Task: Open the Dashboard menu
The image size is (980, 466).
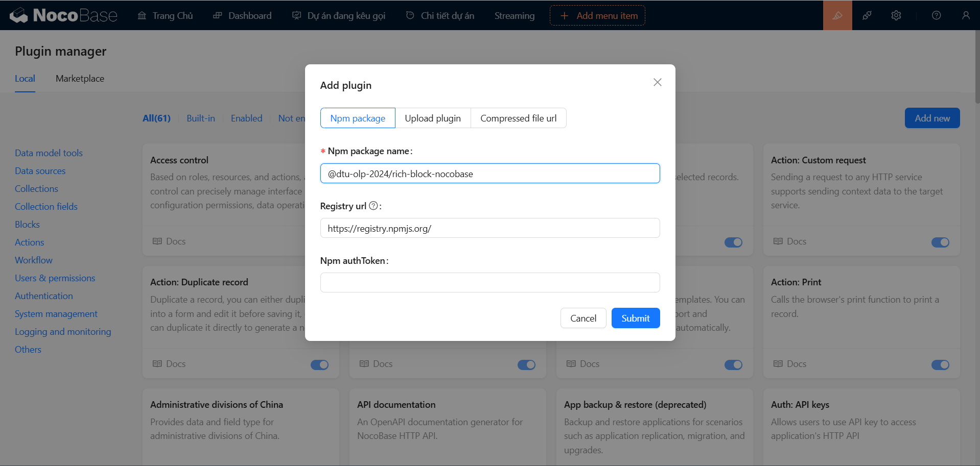Action: coord(242,15)
